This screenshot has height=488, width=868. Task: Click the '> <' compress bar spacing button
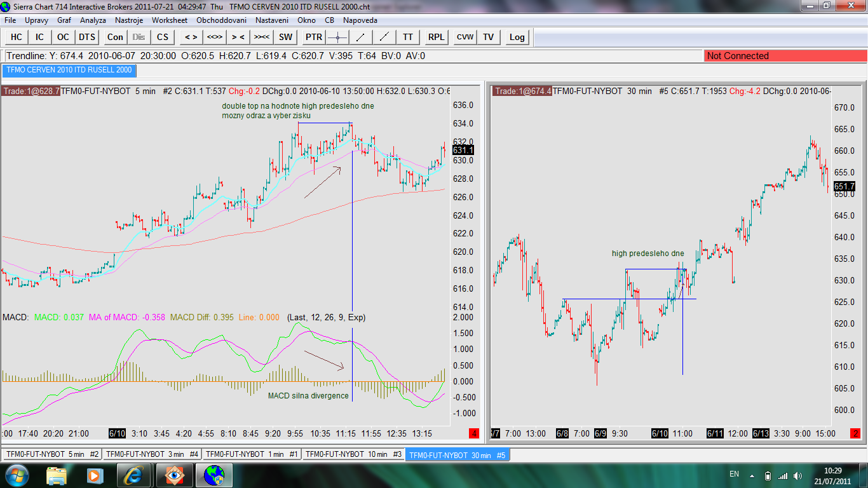pyautogui.click(x=238, y=37)
